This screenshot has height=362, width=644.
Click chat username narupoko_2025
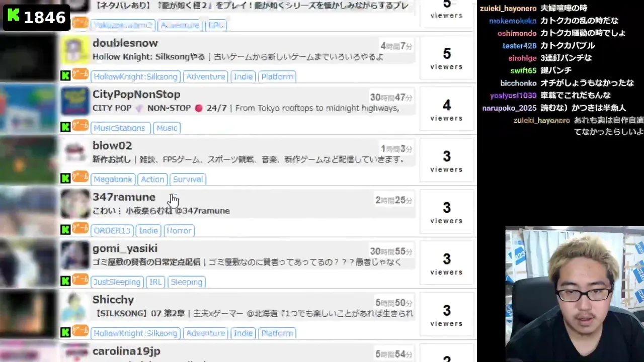(510, 108)
